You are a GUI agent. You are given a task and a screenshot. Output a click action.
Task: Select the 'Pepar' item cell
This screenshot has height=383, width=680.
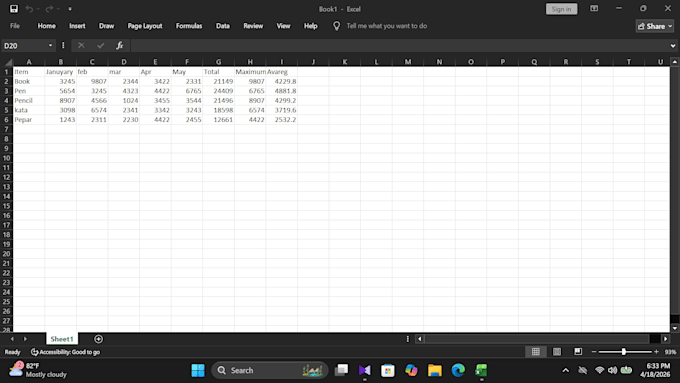point(29,120)
